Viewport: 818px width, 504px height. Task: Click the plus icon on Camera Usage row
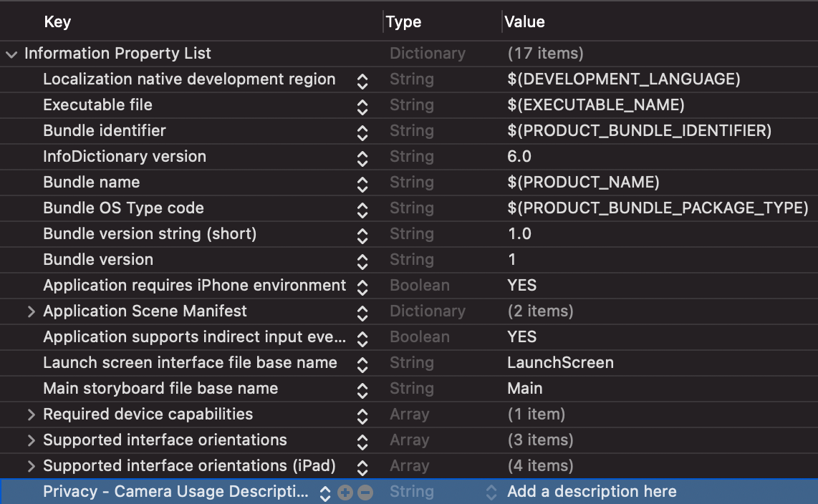(345, 493)
